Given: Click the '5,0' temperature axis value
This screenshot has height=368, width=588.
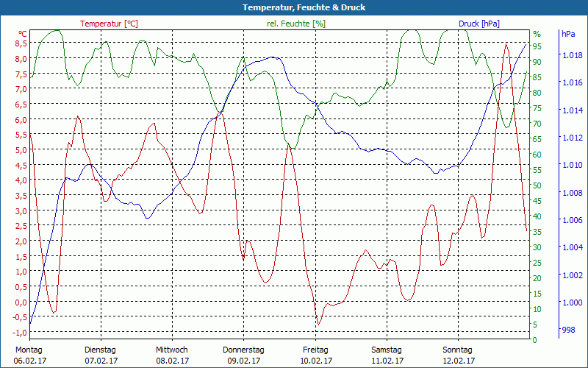Looking at the screenshot, I should [21, 150].
